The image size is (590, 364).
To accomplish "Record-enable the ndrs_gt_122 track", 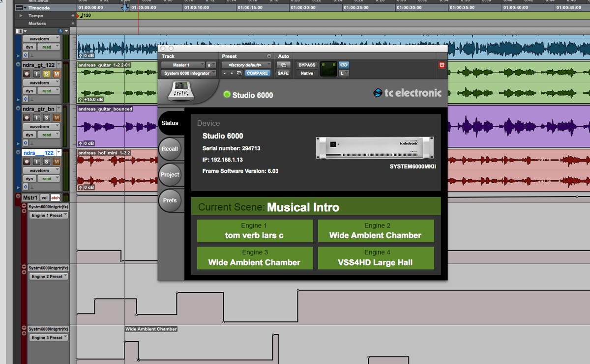I will 26,74.
